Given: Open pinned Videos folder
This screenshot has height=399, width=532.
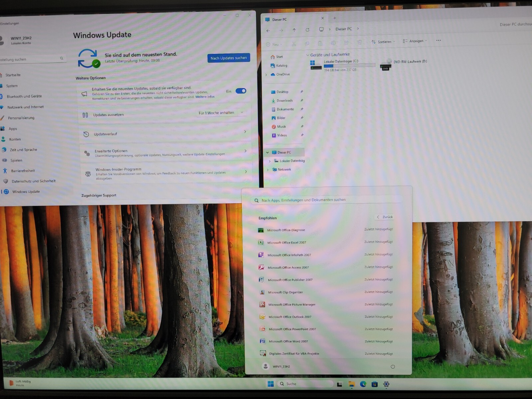Looking at the screenshot, I should click(282, 135).
